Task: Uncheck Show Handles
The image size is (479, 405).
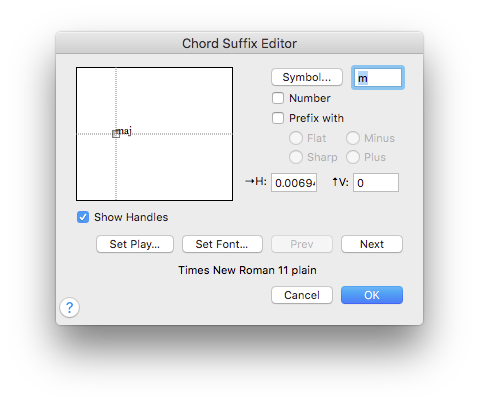Action: tap(83, 217)
